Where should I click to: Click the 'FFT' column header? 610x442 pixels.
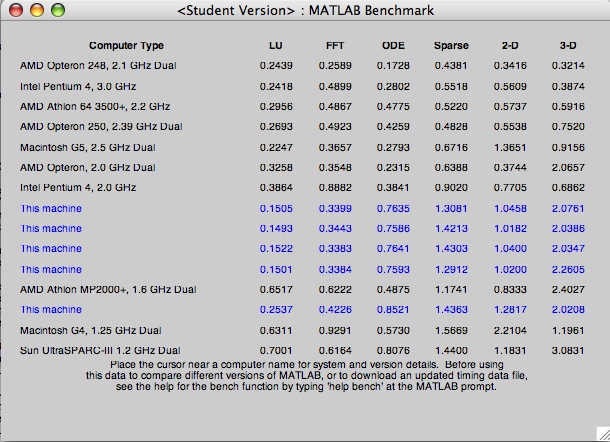click(335, 46)
